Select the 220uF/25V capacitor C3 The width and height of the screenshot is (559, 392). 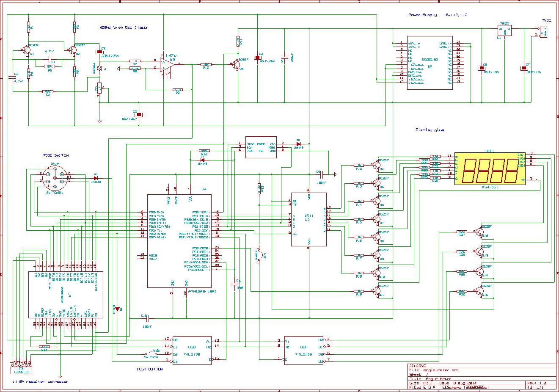click(100, 52)
